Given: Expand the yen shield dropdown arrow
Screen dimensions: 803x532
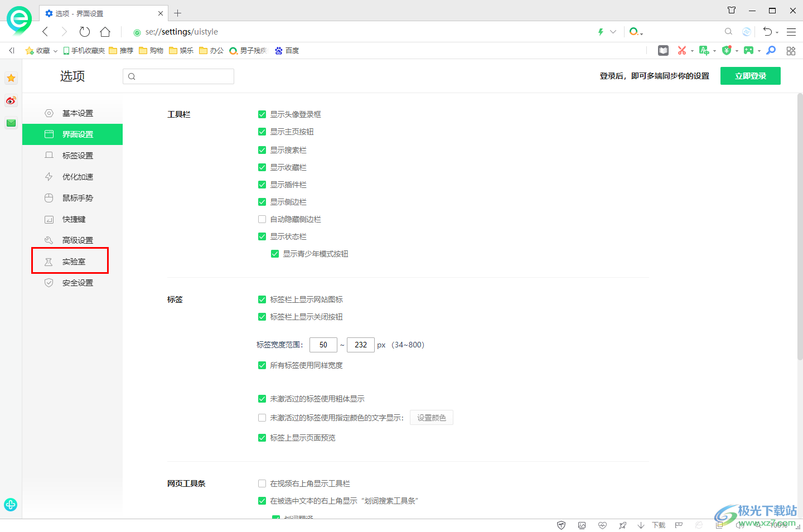Looking at the screenshot, I should [x=737, y=51].
